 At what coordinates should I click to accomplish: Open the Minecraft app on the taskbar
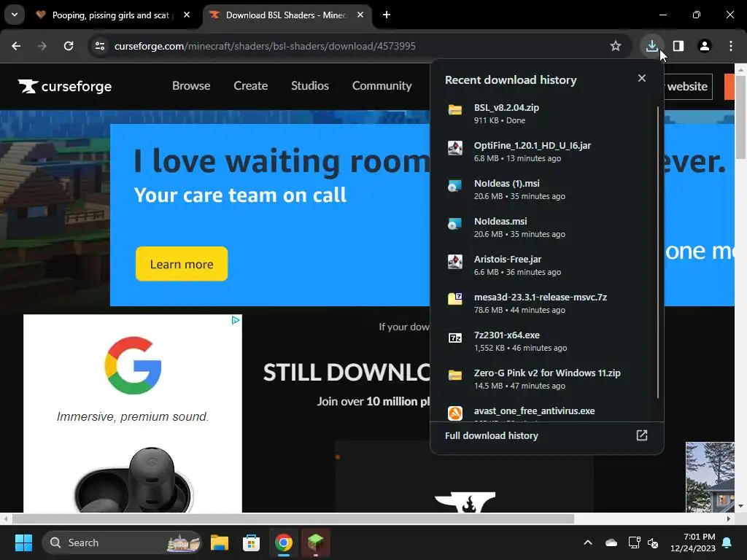(x=315, y=542)
